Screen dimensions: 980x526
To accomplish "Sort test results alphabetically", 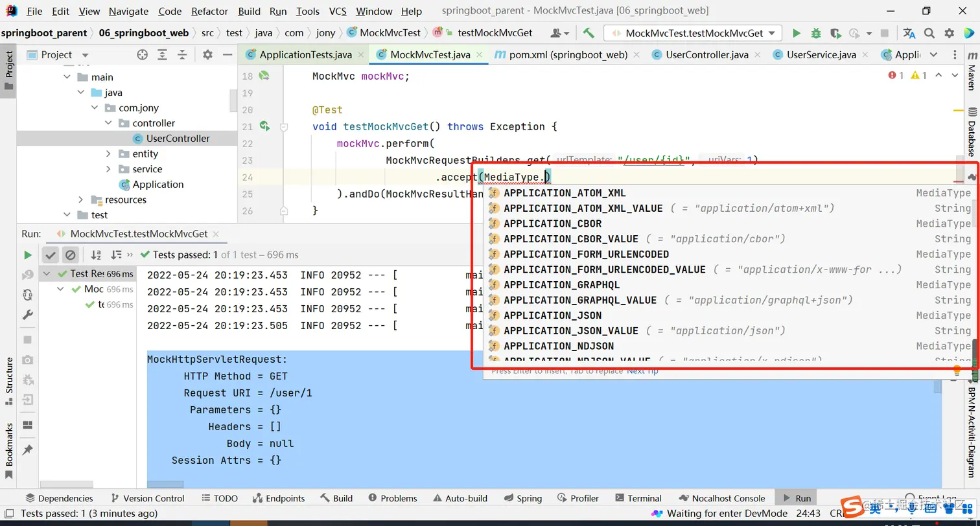I will coord(96,255).
